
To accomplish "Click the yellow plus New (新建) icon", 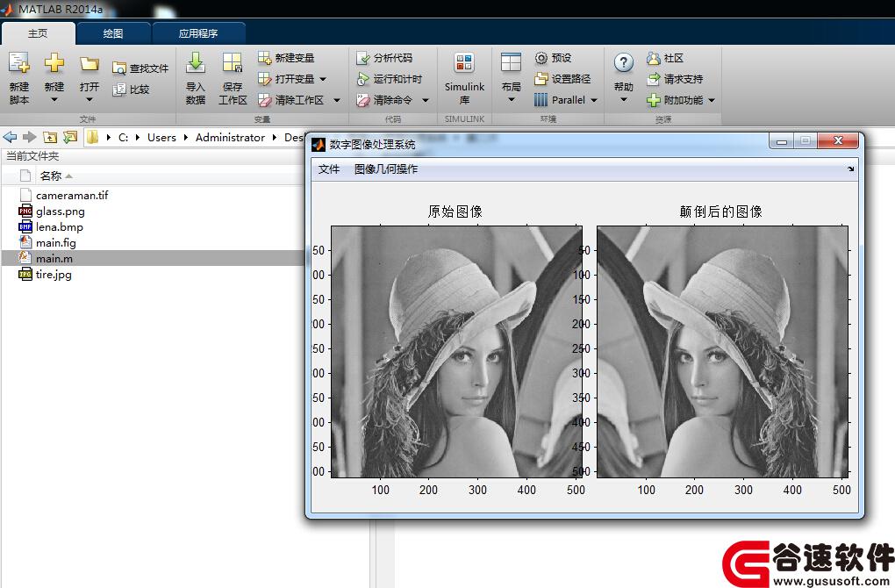I will pyautogui.click(x=54, y=63).
